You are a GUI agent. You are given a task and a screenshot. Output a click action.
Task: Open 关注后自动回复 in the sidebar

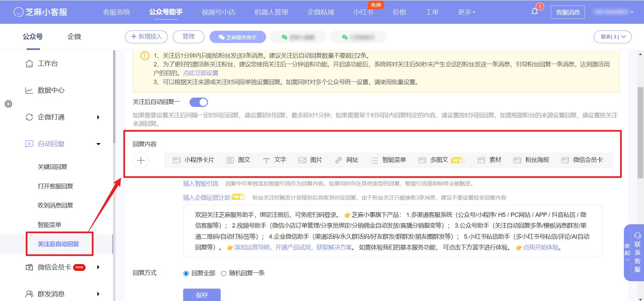[x=58, y=244]
